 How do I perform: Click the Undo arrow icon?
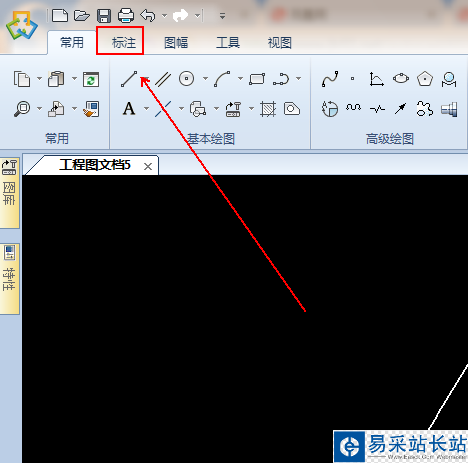[x=148, y=15]
